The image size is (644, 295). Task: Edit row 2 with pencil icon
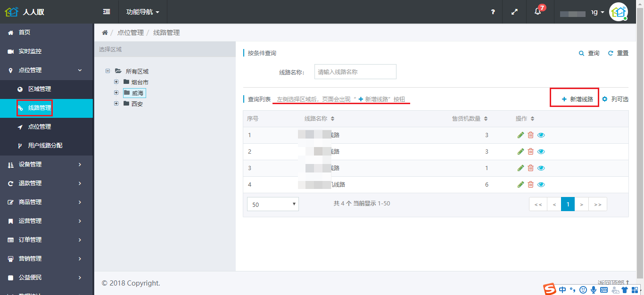tap(520, 152)
